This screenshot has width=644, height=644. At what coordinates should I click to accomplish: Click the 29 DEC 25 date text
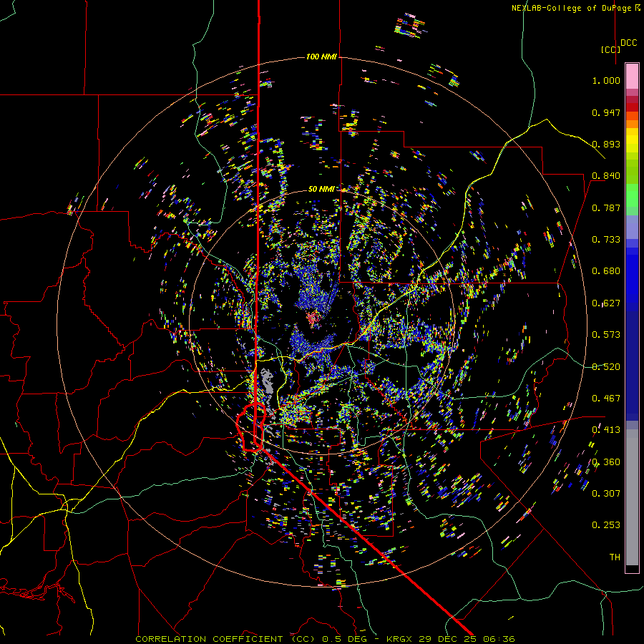coord(449,639)
